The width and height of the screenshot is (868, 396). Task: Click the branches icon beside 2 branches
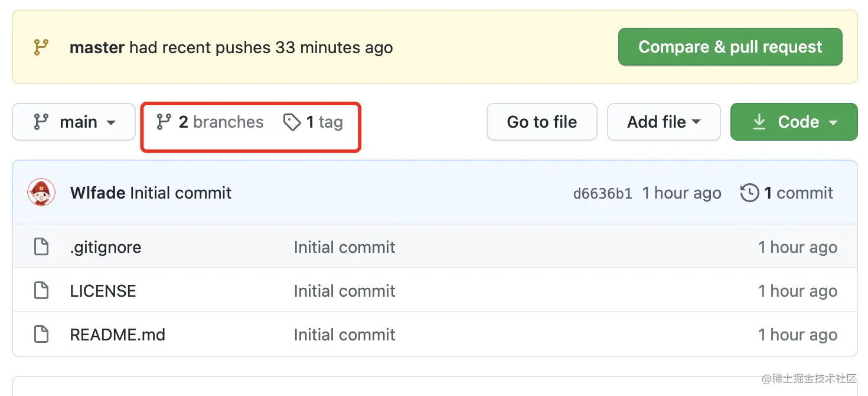(x=164, y=122)
